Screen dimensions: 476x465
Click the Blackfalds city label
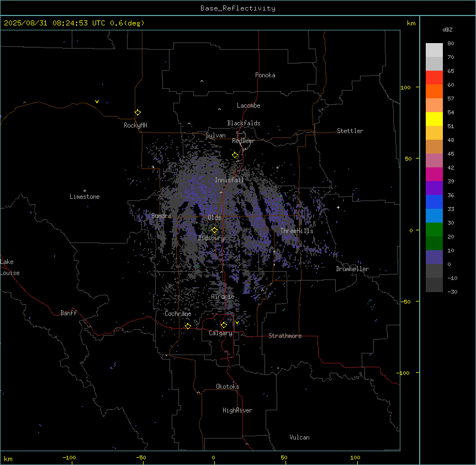tap(244, 123)
